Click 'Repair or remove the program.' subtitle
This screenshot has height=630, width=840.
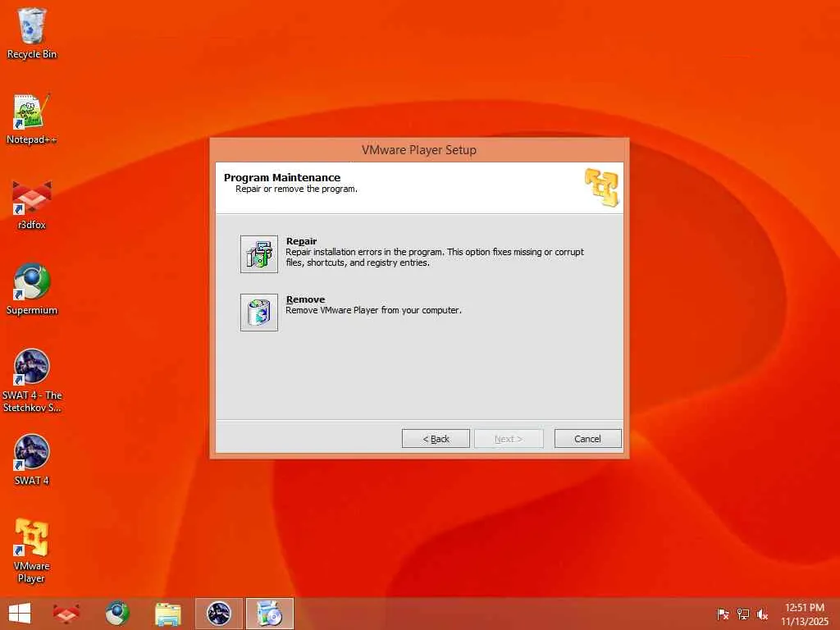(296, 189)
